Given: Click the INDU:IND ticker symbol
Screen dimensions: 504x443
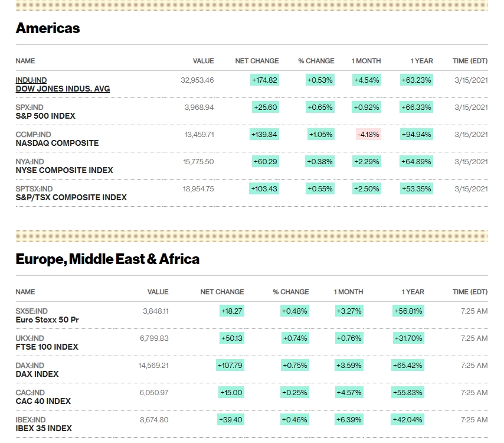Looking at the screenshot, I should click(x=31, y=80).
